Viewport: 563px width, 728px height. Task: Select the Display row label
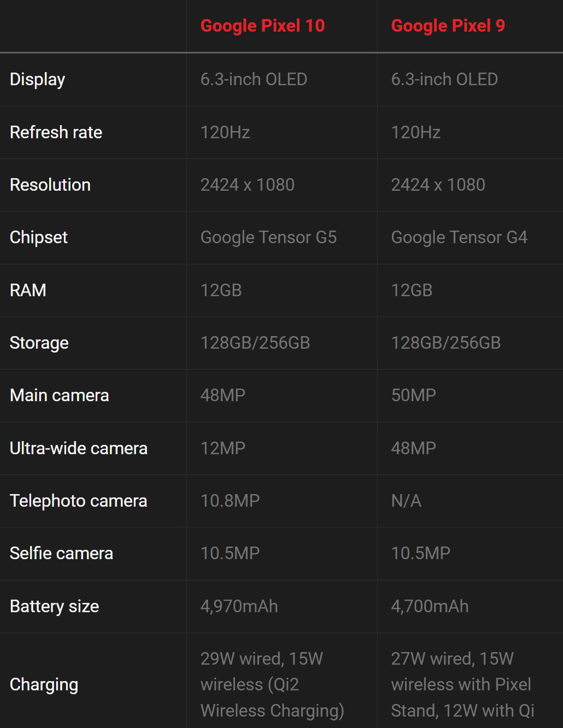[x=38, y=79]
